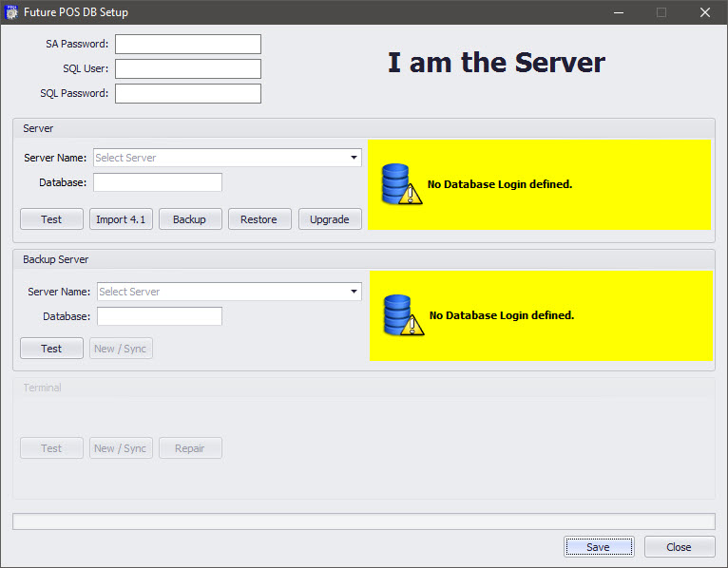Focus the SQL User text box

pos(187,69)
